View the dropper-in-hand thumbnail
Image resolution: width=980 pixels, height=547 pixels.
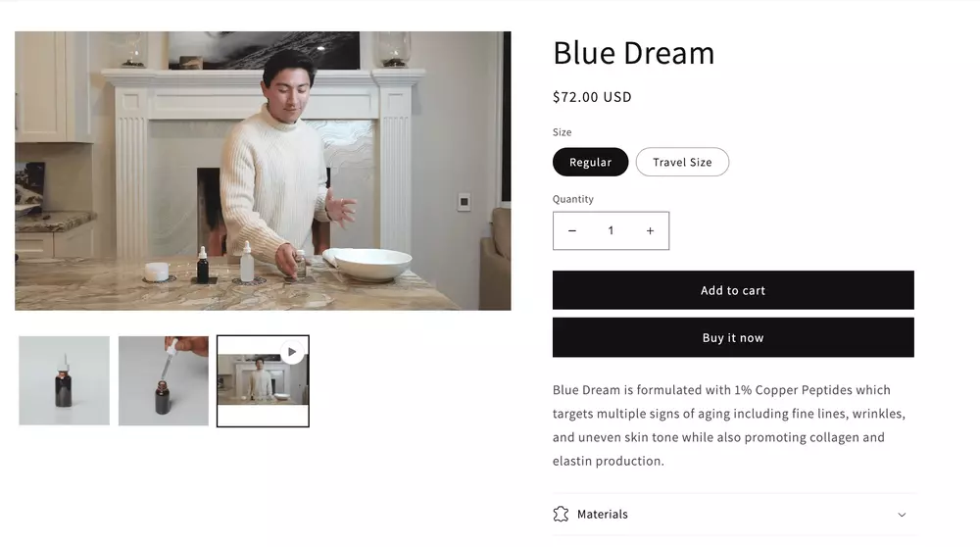(164, 380)
